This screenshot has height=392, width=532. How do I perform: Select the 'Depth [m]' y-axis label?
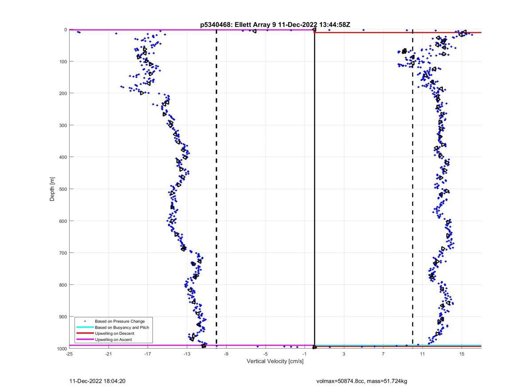click(52, 189)
